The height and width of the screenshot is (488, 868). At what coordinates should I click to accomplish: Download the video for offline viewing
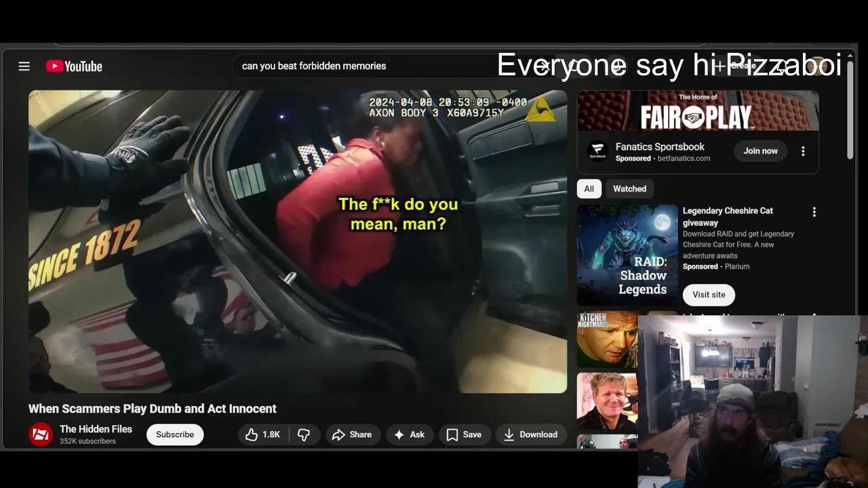[531, 434]
